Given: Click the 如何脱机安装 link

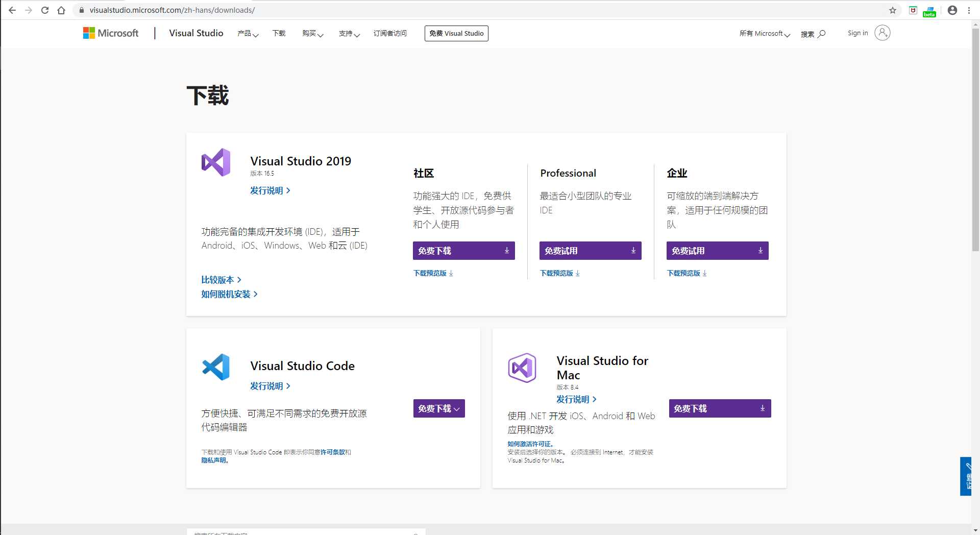Looking at the screenshot, I should pos(229,294).
